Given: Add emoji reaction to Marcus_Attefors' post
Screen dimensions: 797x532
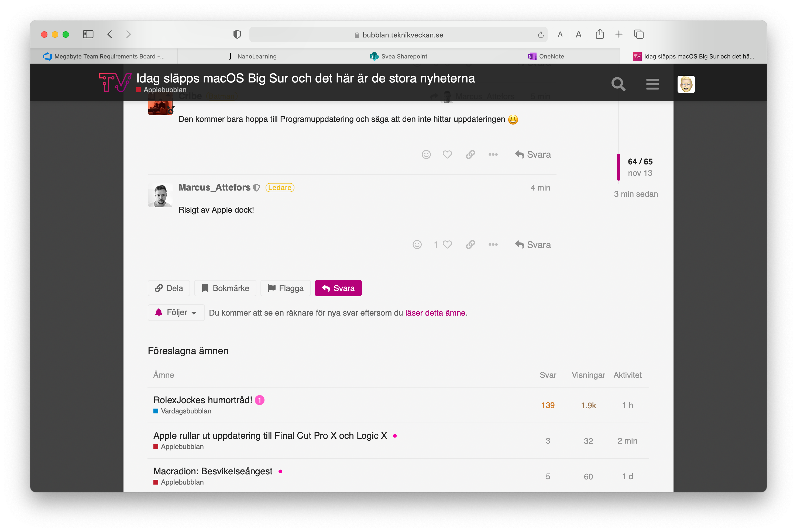Looking at the screenshot, I should coord(417,245).
